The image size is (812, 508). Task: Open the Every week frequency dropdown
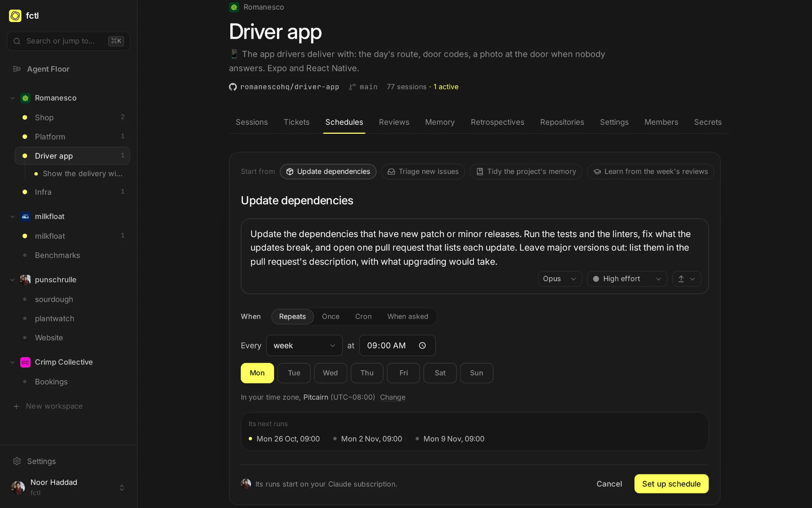[x=304, y=345]
